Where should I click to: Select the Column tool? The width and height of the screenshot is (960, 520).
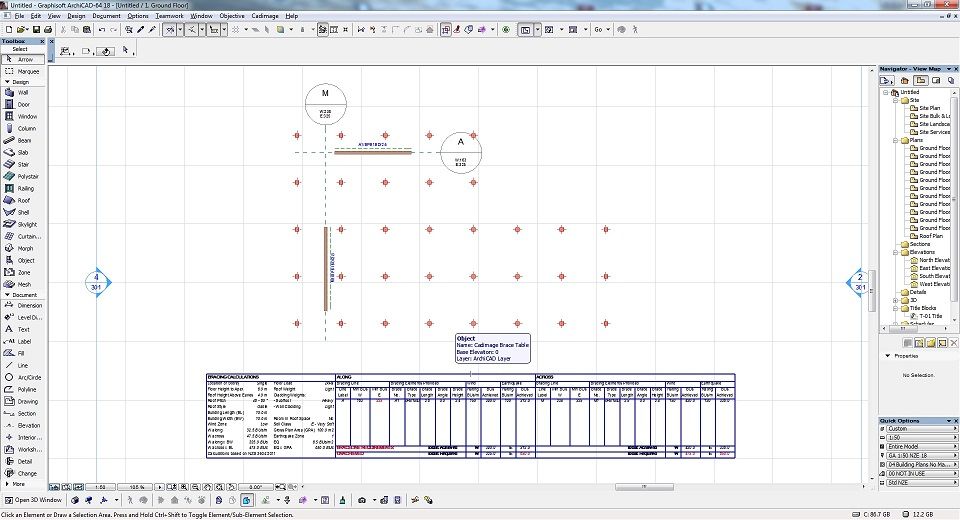click(23, 129)
